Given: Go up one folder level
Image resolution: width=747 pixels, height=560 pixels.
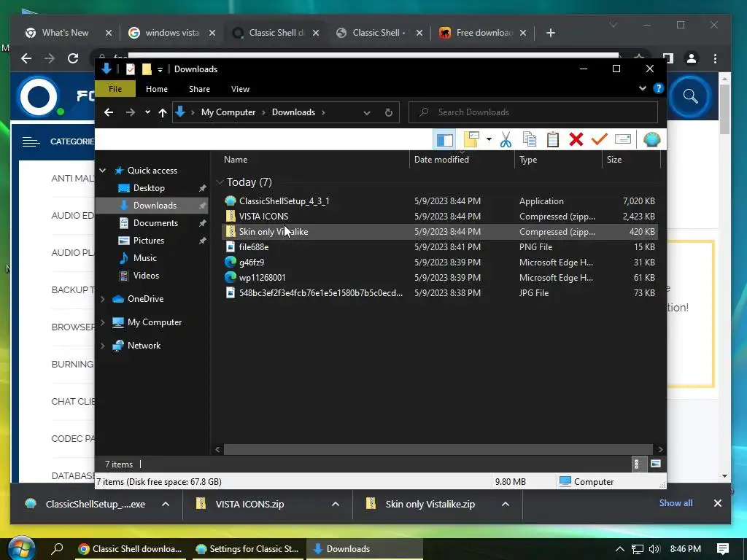Looking at the screenshot, I should tap(163, 112).
